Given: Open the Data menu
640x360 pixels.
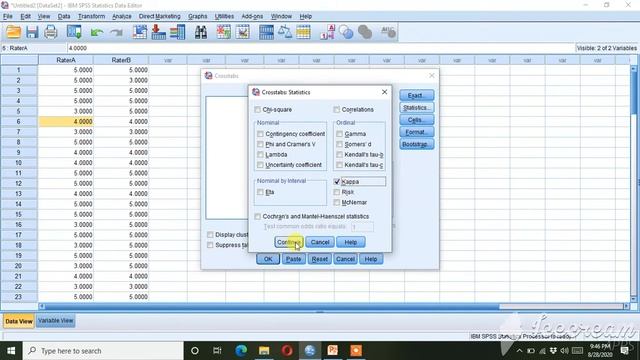Looking at the screenshot, I should pyautogui.click(x=64, y=16).
